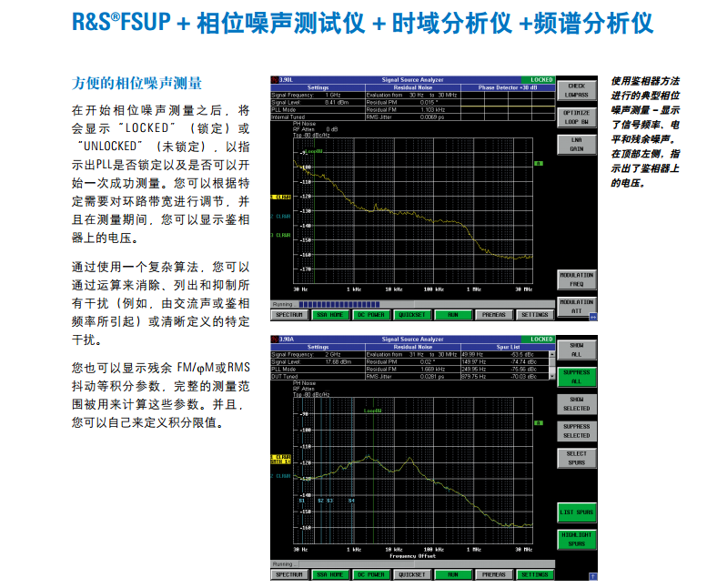Click LOCKED status indicator in lower analyzer
Screen dimensions: 717x588
point(539,340)
